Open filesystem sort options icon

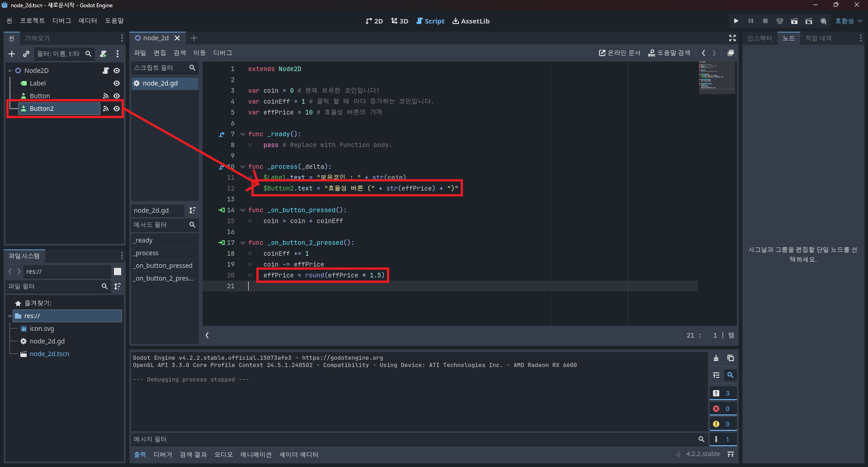[x=118, y=286]
